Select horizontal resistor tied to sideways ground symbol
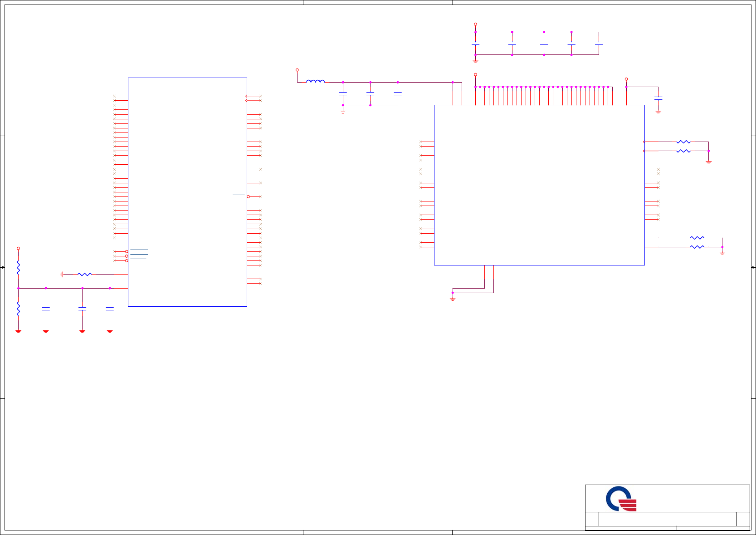 pyautogui.click(x=85, y=274)
